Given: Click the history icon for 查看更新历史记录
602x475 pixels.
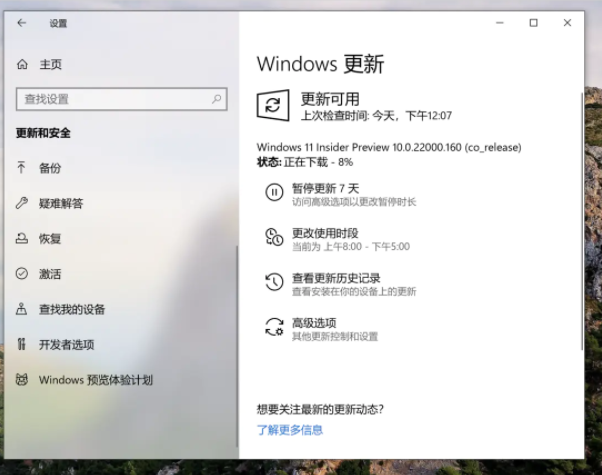Looking at the screenshot, I should coord(274,282).
